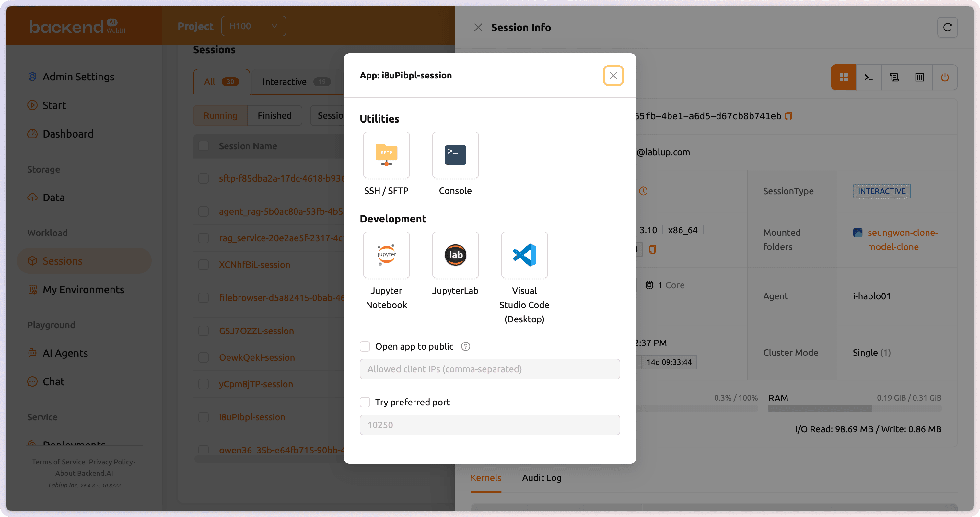Check Try preferred port
Viewport: 980px width, 517px height.
point(365,402)
